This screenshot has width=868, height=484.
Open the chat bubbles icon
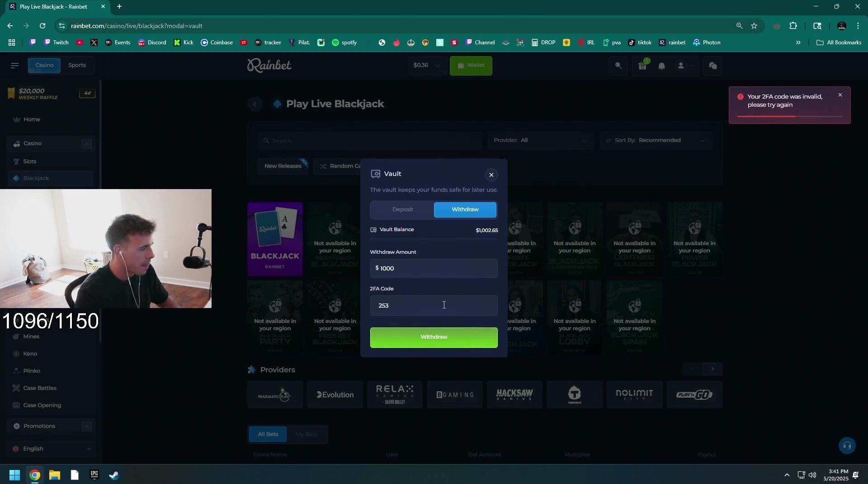713,66
